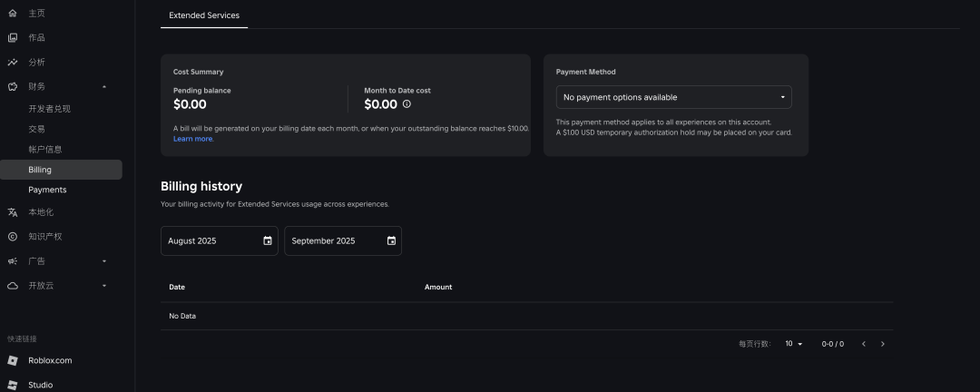Click the Payment Method title

coord(585,72)
